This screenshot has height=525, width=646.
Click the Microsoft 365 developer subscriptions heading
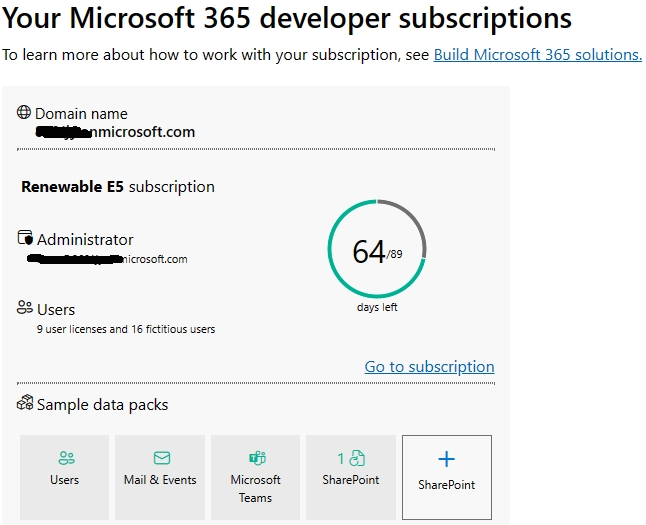pos(288,17)
